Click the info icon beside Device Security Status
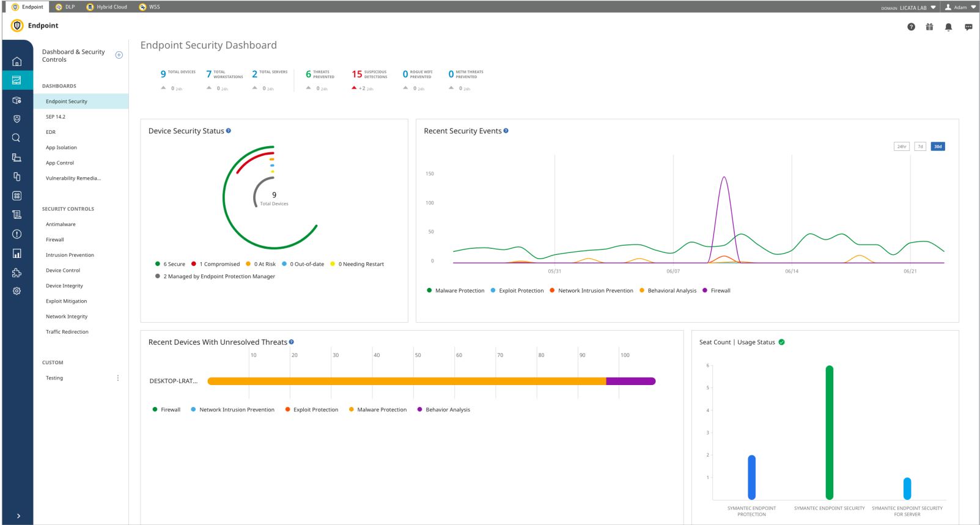The image size is (980, 525). click(229, 131)
